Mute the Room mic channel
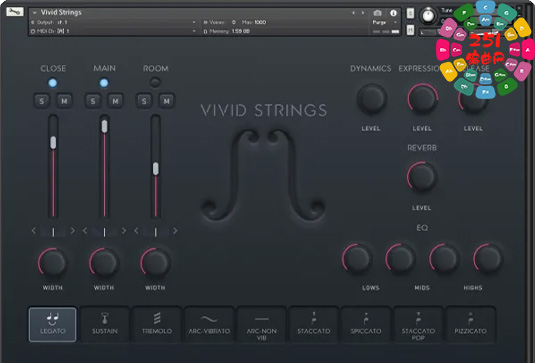 point(167,101)
